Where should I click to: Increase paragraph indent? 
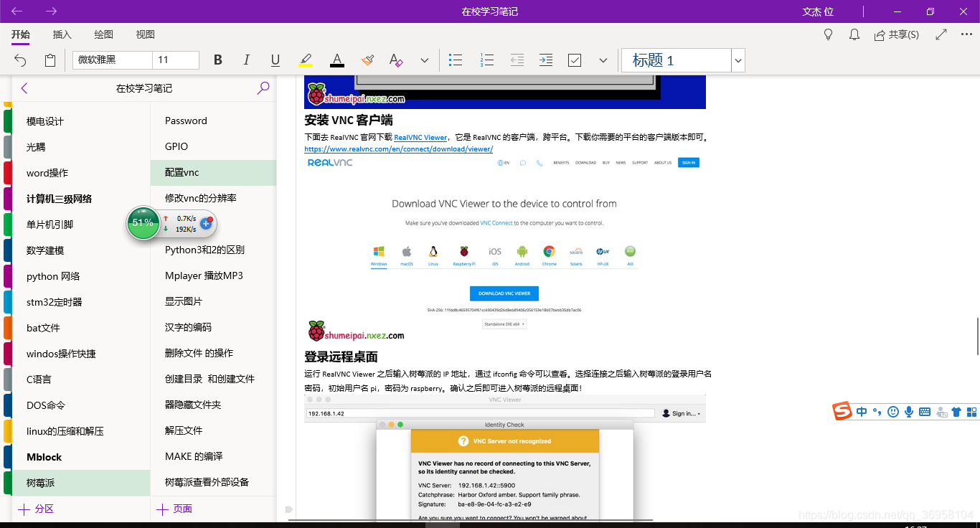tap(546, 60)
